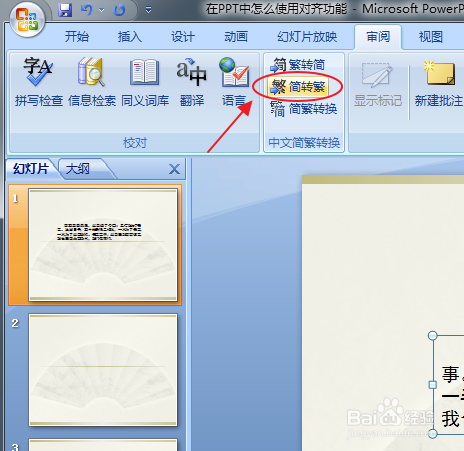Click the text box bottom-left handle
Image resolution: width=464 pixels, height=451 pixels.
coord(433,434)
